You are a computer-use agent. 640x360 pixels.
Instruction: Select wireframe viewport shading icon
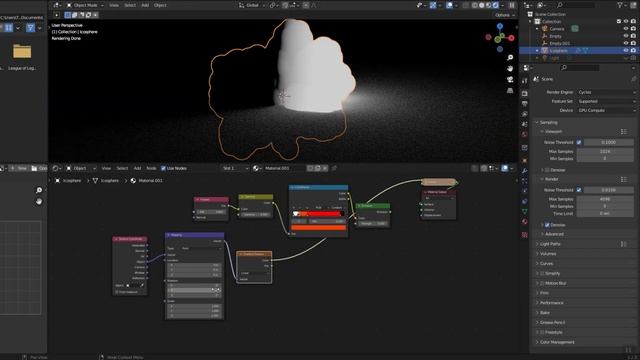tap(475, 5)
